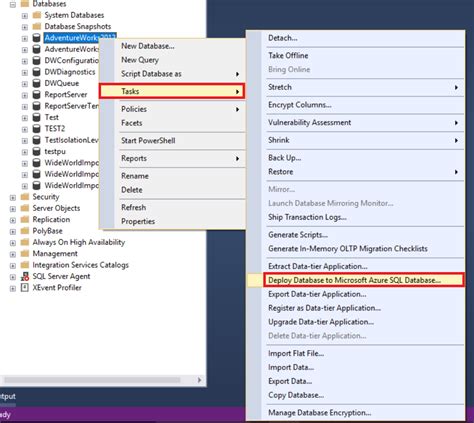Select Detach in the Tasks submenu

pos(355,38)
